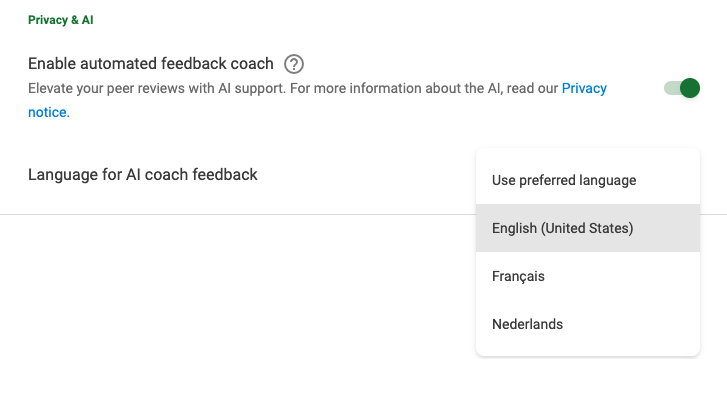Click the blue word 'notice.'

(x=49, y=112)
